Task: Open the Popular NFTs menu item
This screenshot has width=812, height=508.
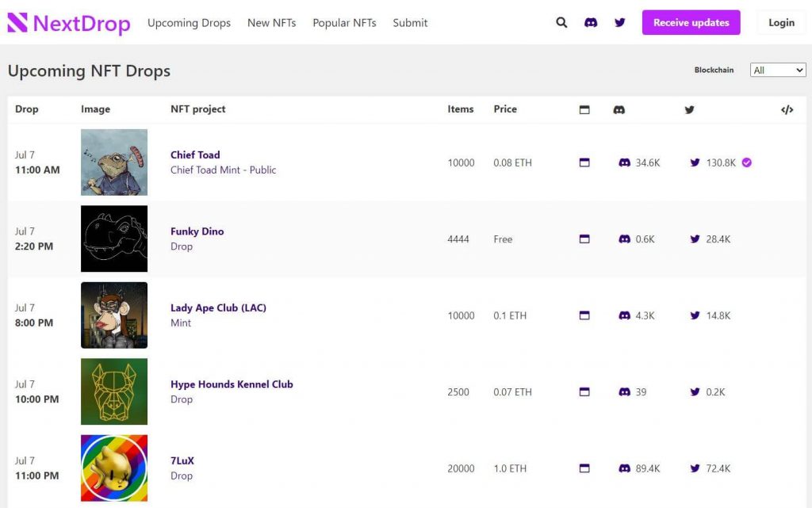Action: pos(344,23)
